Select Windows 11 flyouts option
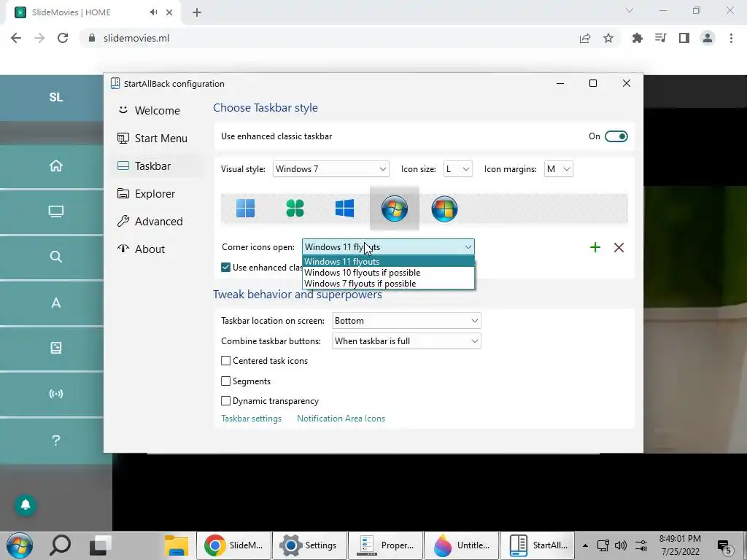The height and width of the screenshot is (560, 747). (x=388, y=262)
